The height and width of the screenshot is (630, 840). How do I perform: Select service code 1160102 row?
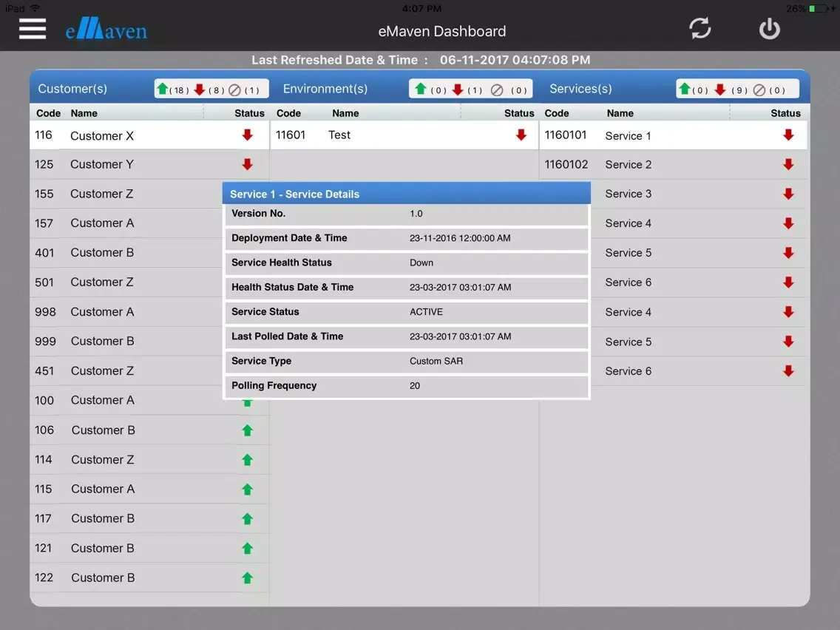click(x=674, y=164)
